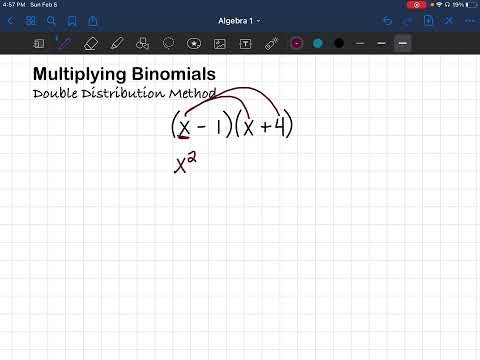Select the thickest stroke width
The height and width of the screenshot is (360, 480).
402,43
